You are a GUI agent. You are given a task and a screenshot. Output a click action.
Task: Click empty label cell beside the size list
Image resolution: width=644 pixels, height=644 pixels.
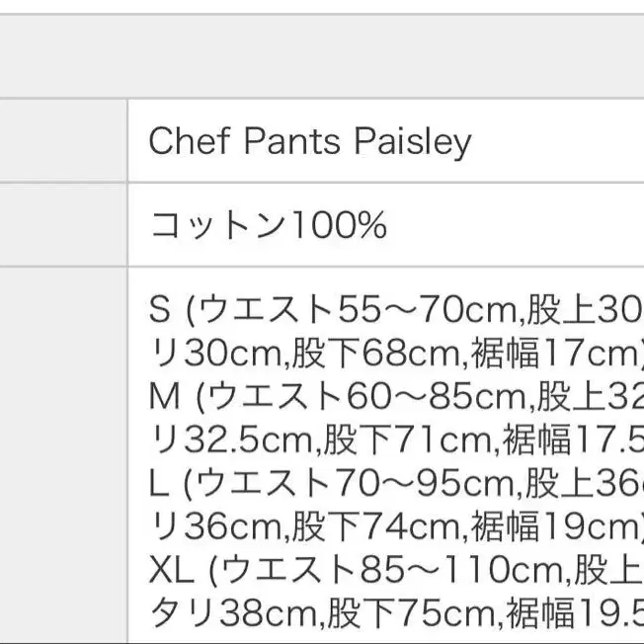(x=63, y=454)
